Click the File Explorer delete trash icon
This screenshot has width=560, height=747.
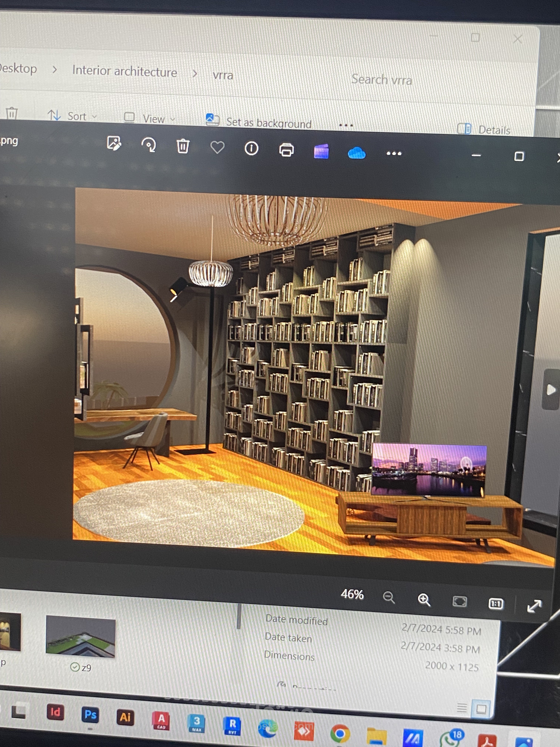coord(11,113)
